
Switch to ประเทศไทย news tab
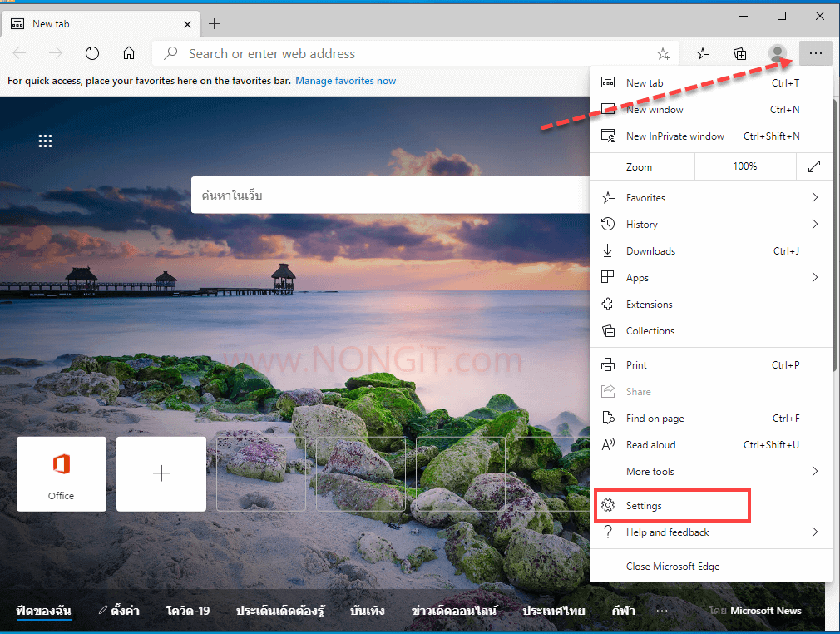554,611
